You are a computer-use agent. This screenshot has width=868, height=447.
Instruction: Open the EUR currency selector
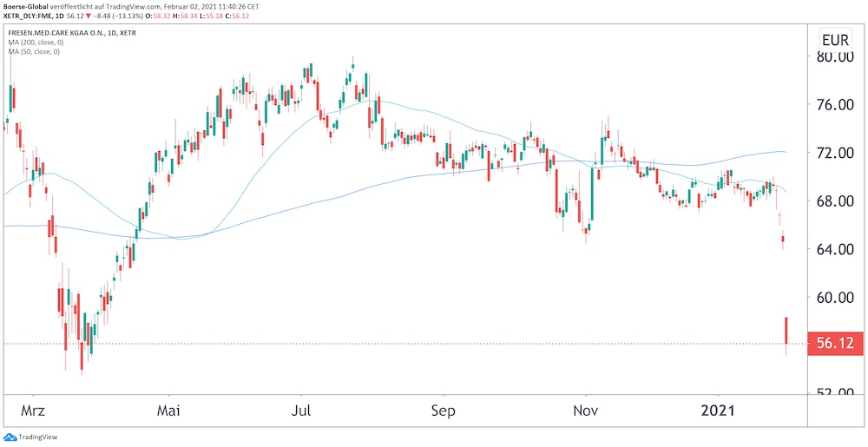835,40
